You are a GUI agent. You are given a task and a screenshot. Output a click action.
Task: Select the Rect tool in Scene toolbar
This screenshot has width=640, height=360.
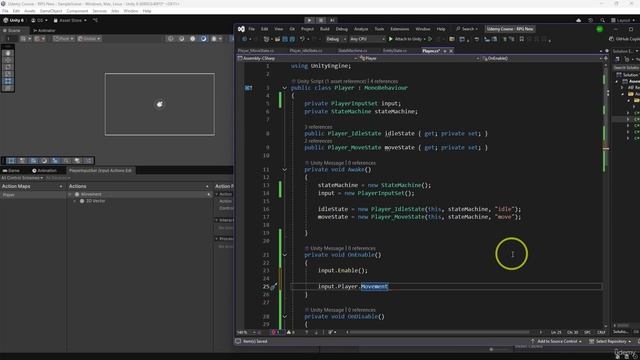[8, 81]
